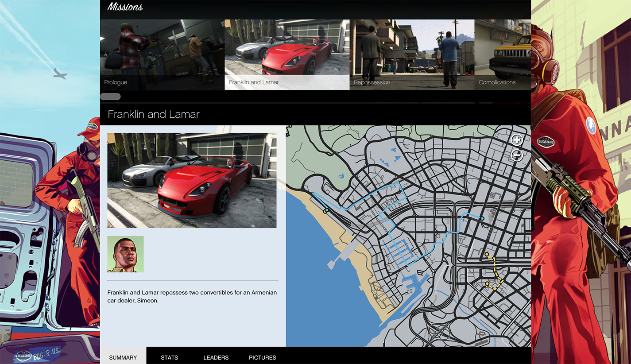Click the yellow marker at dashed route top

(487, 255)
